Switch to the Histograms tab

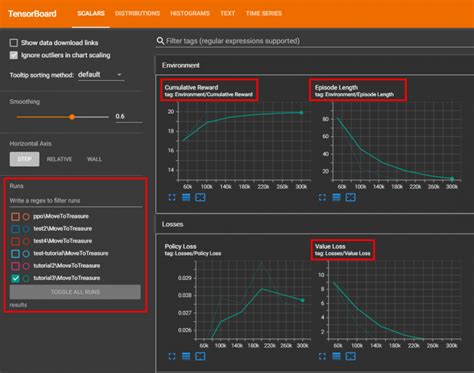(x=190, y=13)
